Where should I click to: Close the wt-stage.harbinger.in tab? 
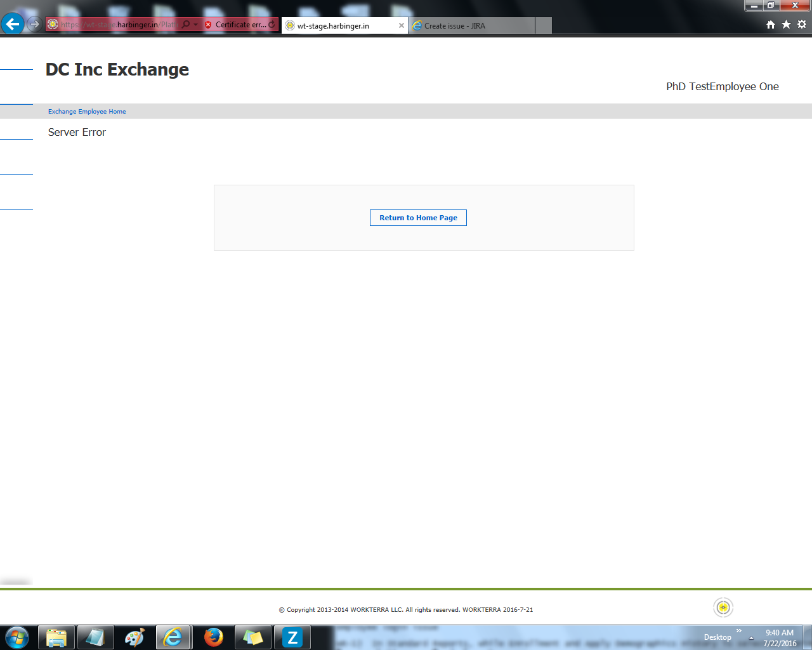[x=401, y=26]
